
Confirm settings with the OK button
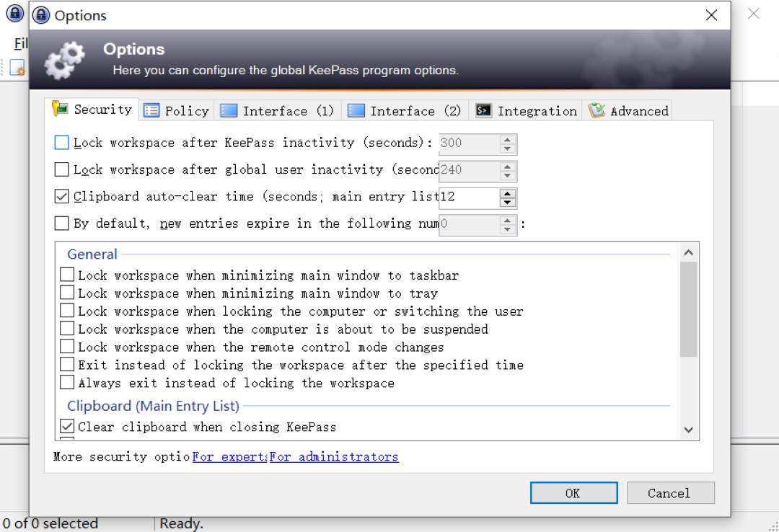[x=573, y=493]
